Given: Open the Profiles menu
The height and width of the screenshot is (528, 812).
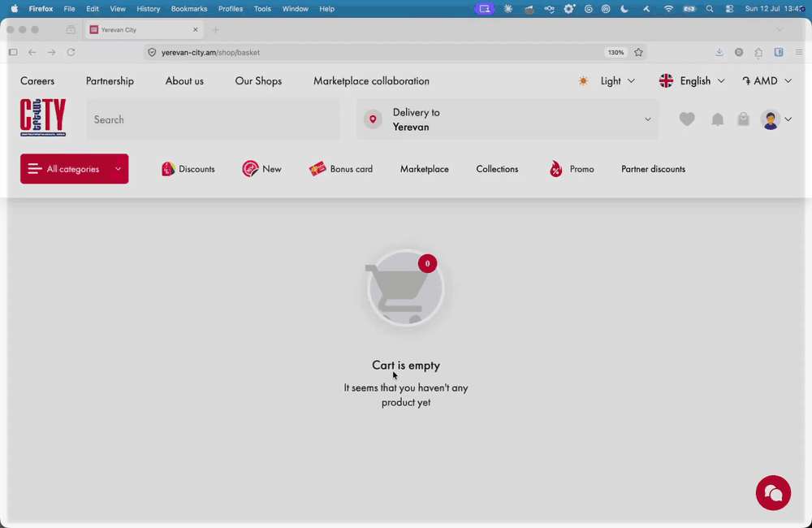Looking at the screenshot, I should point(231,9).
